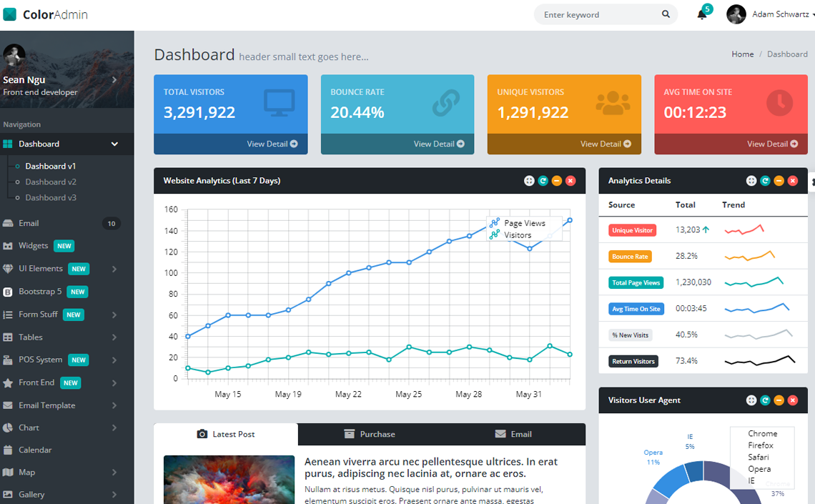The image size is (815, 504).
Task: Toggle the Page Views series in chart legend
Action: click(x=518, y=223)
